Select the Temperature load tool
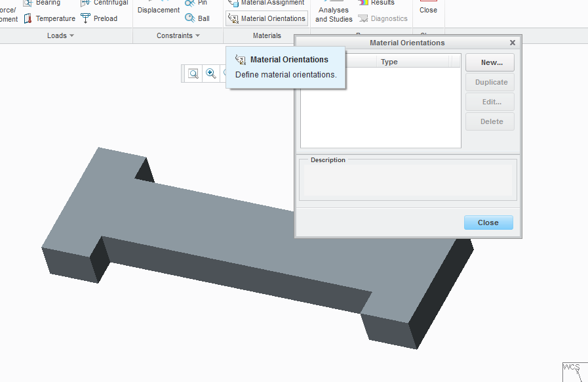This screenshot has width=588, height=382. (49, 18)
